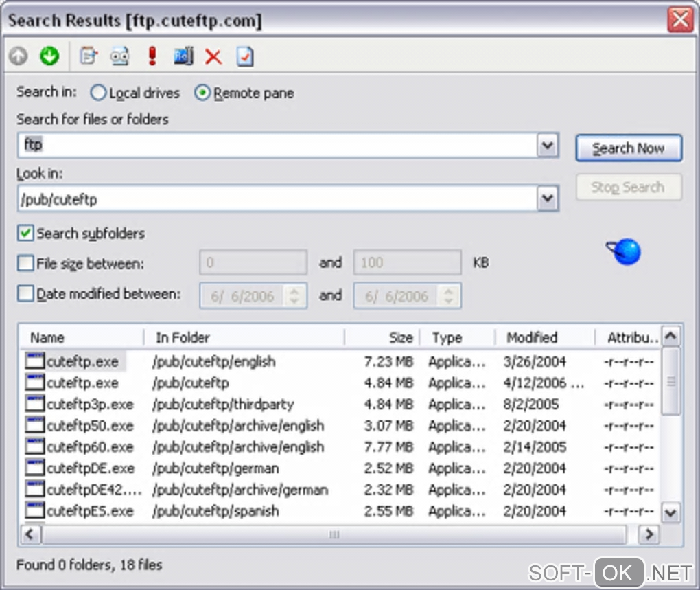Select the cuteftpDE.exe file name

pyautogui.click(x=90, y=468)
